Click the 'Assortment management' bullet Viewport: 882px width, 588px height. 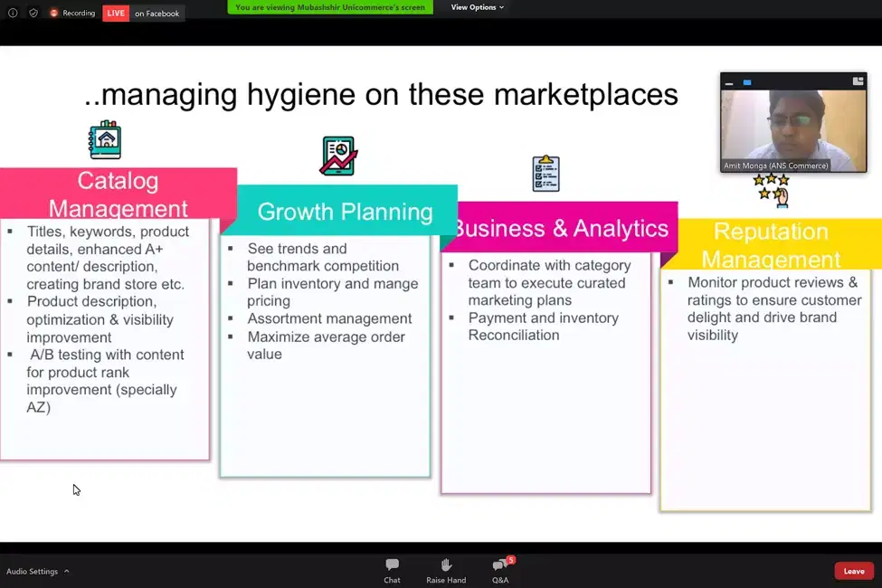pos(329,318)
